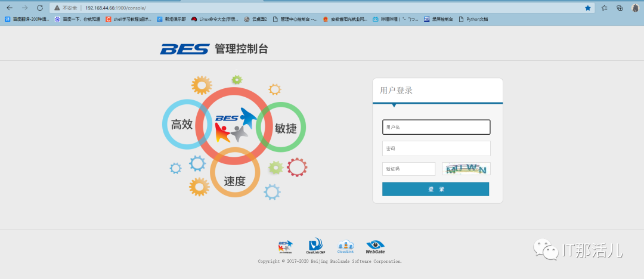
Task: Click the BES product icon in footer
Action: click(x=286, y=246)
